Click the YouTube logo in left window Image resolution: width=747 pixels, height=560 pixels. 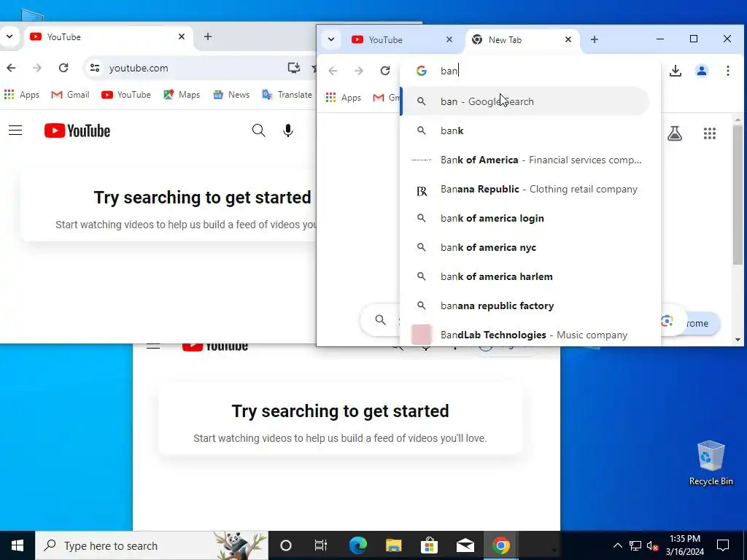tap(77, 131)
